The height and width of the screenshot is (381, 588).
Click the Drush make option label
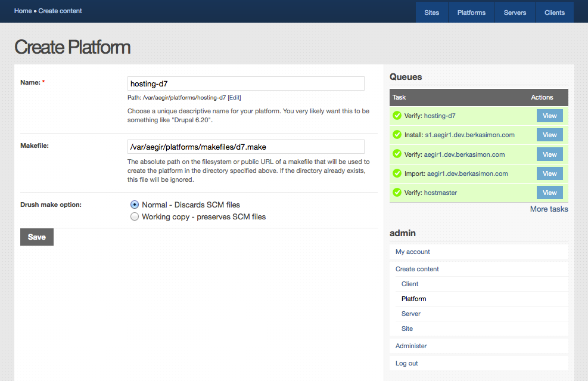tap(51, 205)
